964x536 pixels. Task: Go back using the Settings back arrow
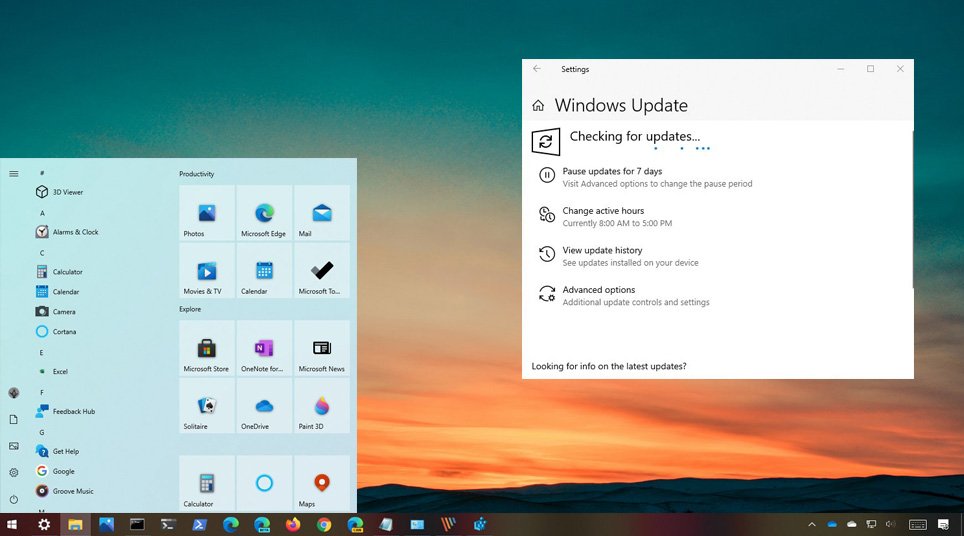(x=537, y=69)
